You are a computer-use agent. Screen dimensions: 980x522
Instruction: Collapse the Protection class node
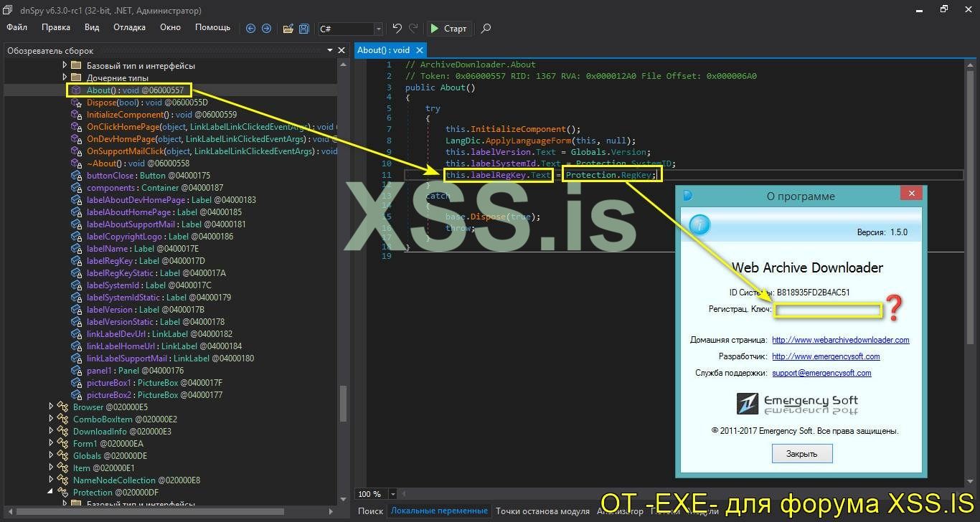51,493
